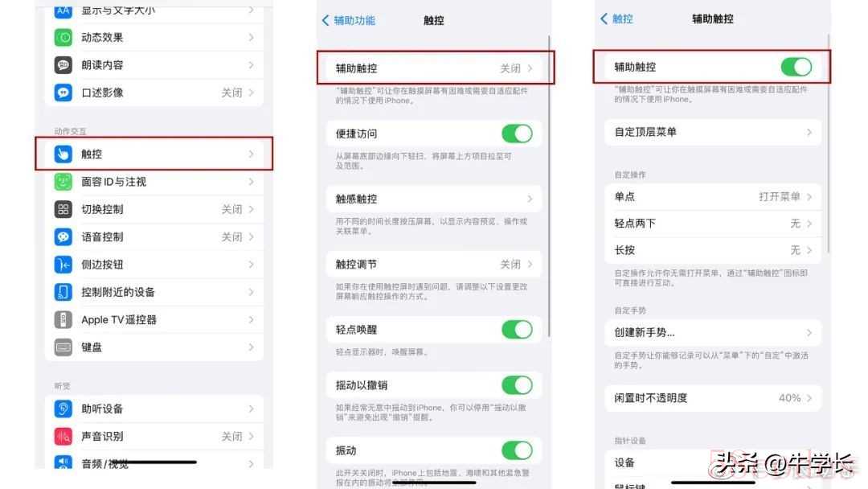Turn off 轻点唤醒 switch

517,330
